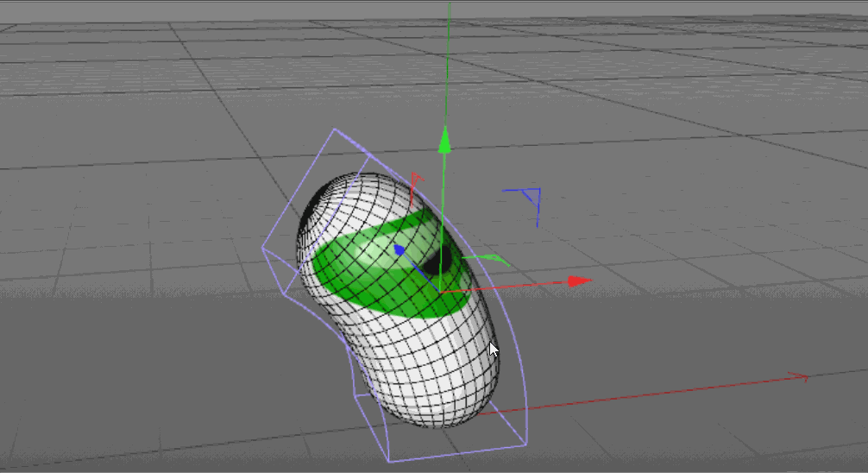The width and height of the screenshot is (868, 473).
Task: Click the red X-axis arrow handle
Action: tap(579, 281)
